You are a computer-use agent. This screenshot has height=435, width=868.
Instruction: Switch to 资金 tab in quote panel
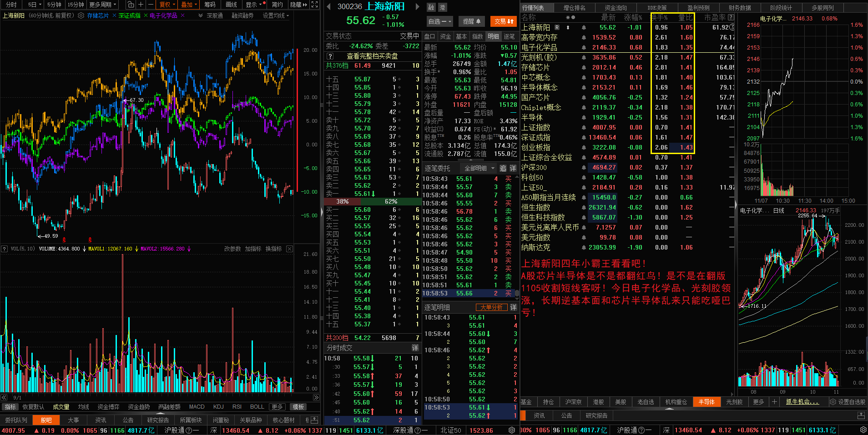click(x=446, y=36)
